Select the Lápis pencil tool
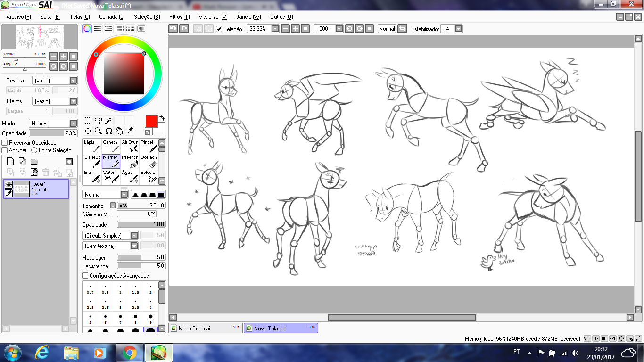Screen dimensions: 644x362 (91, 146)
